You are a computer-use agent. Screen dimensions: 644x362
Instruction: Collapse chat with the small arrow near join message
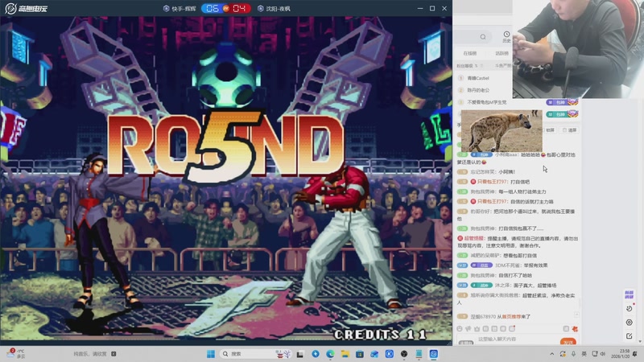point(576,315)
